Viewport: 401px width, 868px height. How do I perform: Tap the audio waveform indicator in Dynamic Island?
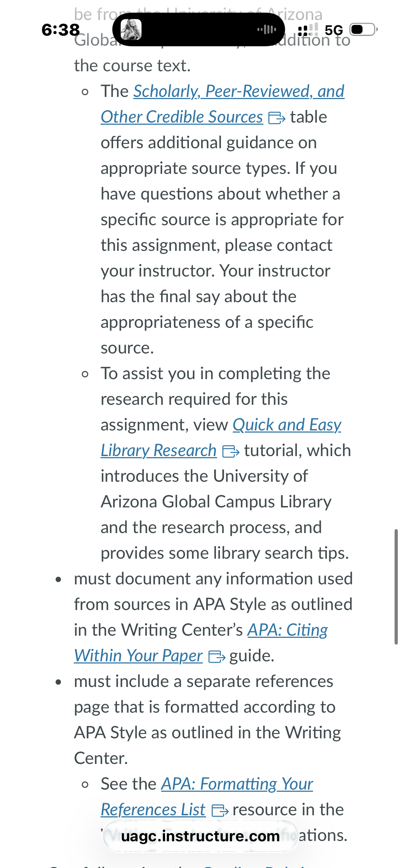(x=267, y=30)
